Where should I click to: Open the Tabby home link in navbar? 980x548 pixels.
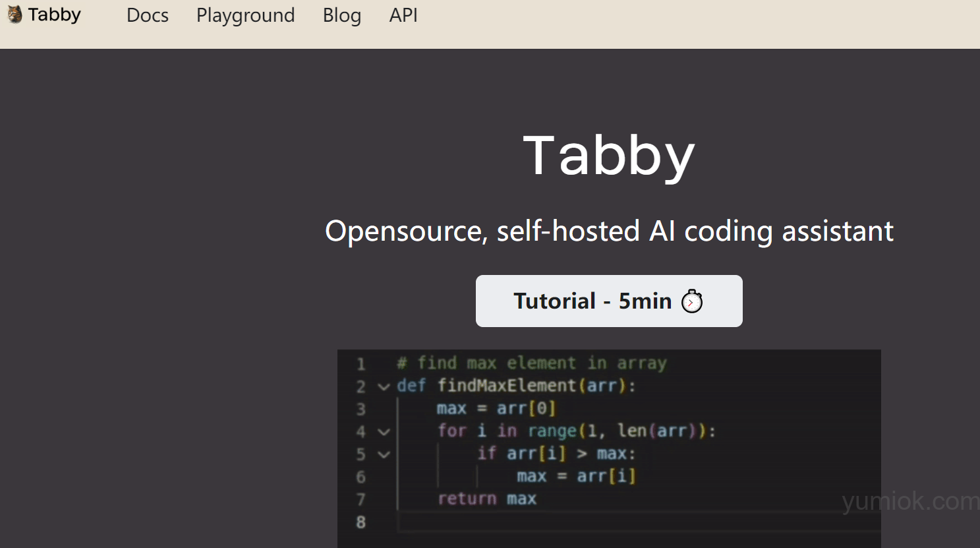(44, 15)
